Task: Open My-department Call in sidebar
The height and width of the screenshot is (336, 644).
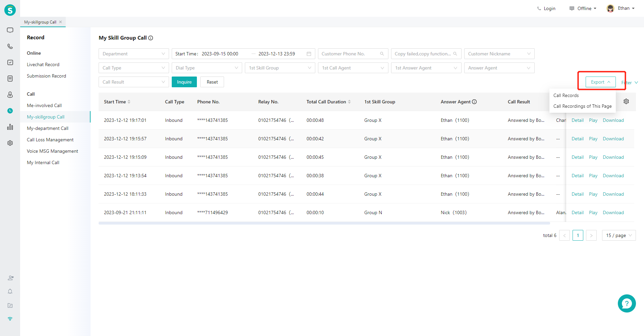Action: tap(48, 128)
